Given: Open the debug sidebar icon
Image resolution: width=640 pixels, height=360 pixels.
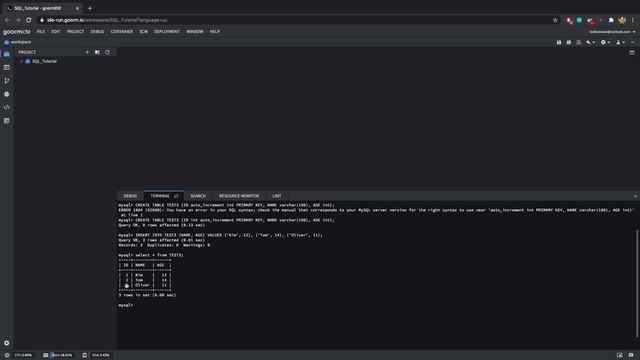Looking at the screenshot, I should tap(7, 94).
